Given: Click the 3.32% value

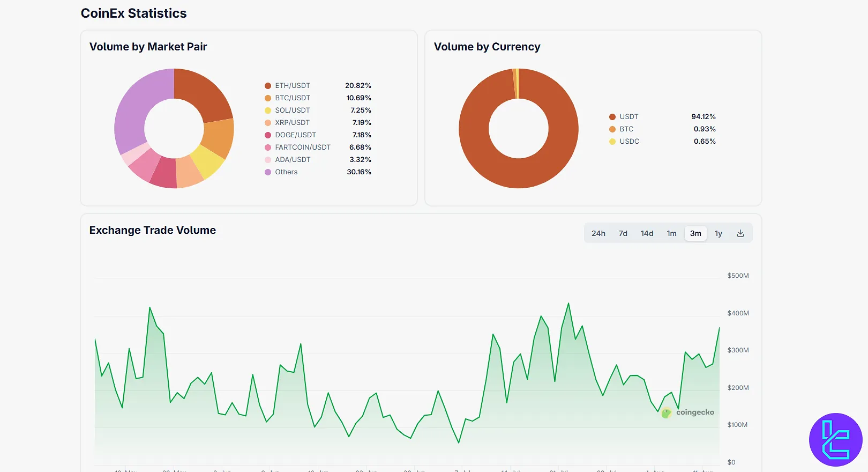Looking at the screenshot, I should tap(360, 160).
